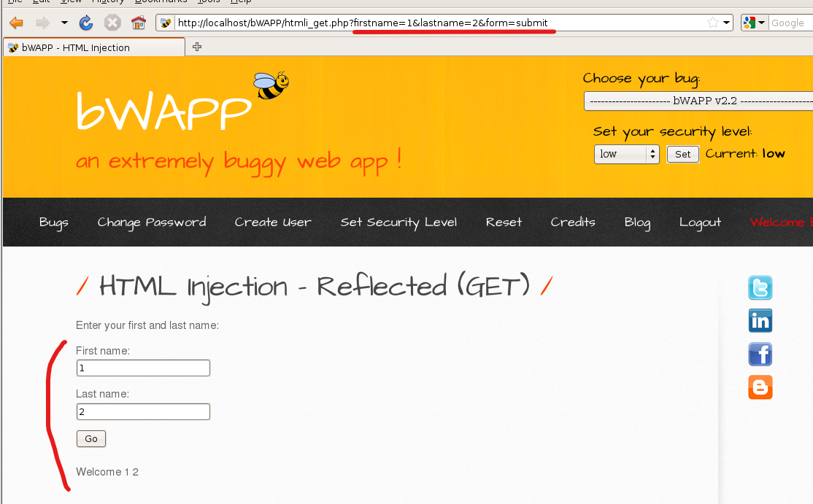
Task: Open the Choose your bug dropdown
Action: [698, 101]
